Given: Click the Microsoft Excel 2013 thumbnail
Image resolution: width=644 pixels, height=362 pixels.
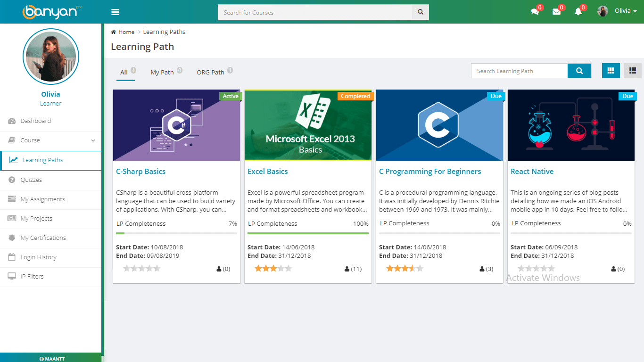Looking at the screenshot, I should coord(308,125).
